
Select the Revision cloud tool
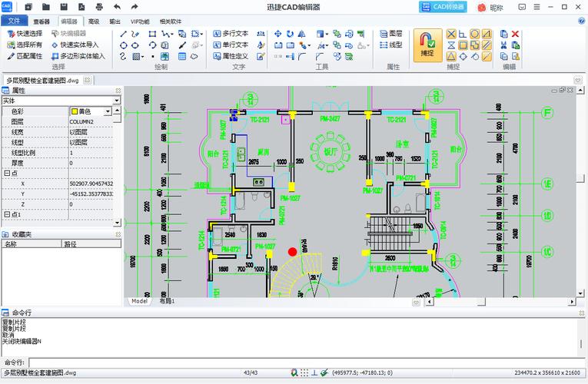pos(194,57)
